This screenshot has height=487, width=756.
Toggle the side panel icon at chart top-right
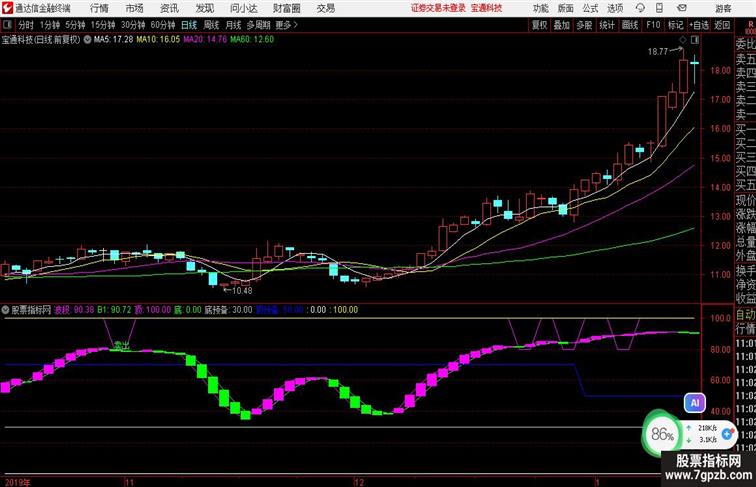[695, 40]
